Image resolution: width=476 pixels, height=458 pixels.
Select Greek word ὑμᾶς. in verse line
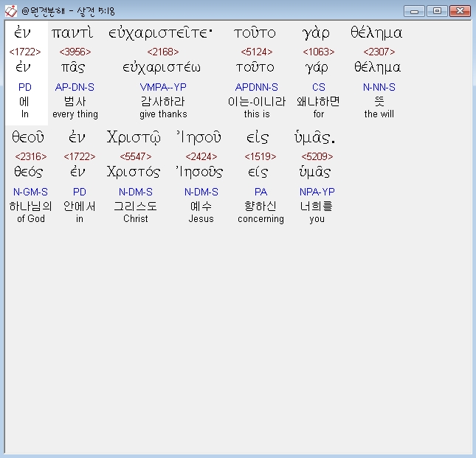[x=315, y=138]
